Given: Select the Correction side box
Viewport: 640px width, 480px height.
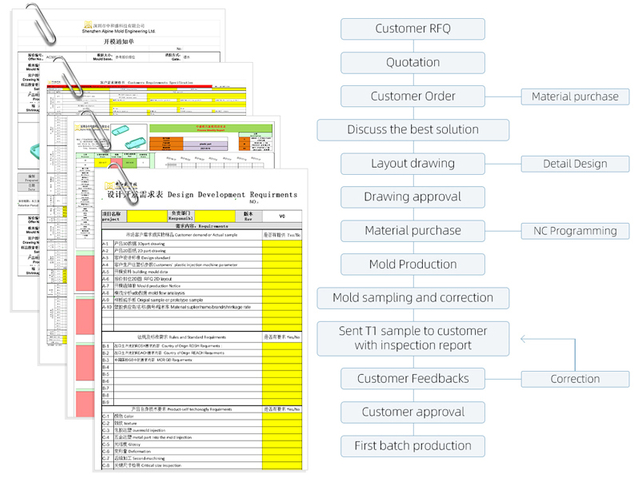Looking at the screenshot, I should pyautogui.click(x=575, y=379).
